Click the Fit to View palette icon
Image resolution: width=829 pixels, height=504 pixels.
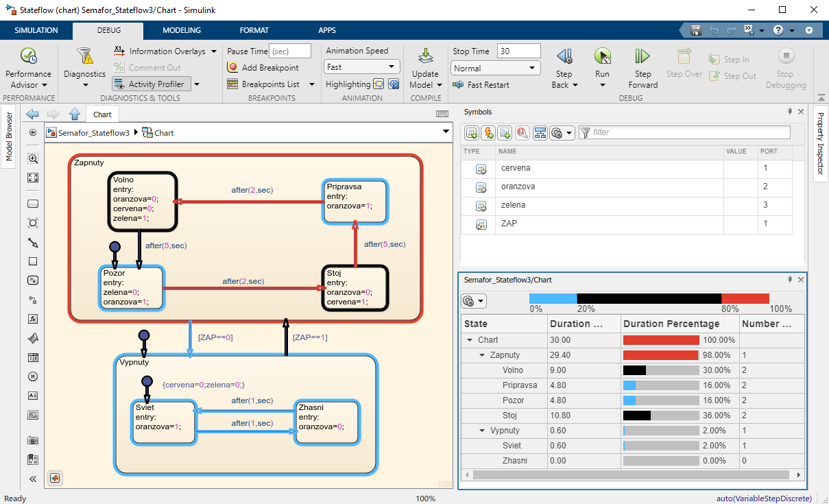click(33, 178)
